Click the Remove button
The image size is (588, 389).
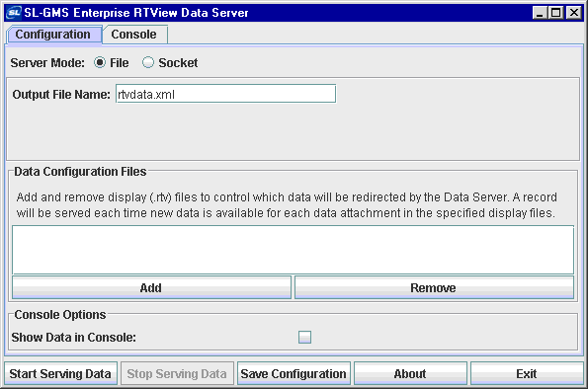434,287
